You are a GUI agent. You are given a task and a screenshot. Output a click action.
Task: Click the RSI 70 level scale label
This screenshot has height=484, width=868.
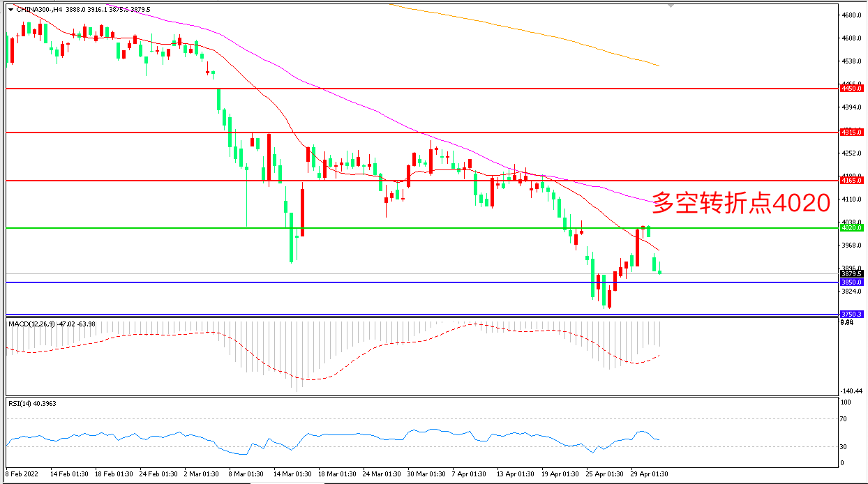845,419
